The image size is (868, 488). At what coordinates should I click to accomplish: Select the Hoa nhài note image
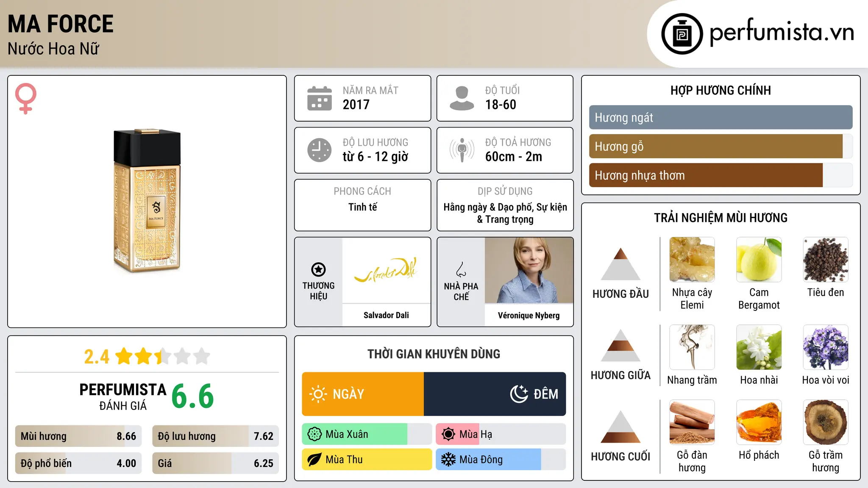(759, 347)
